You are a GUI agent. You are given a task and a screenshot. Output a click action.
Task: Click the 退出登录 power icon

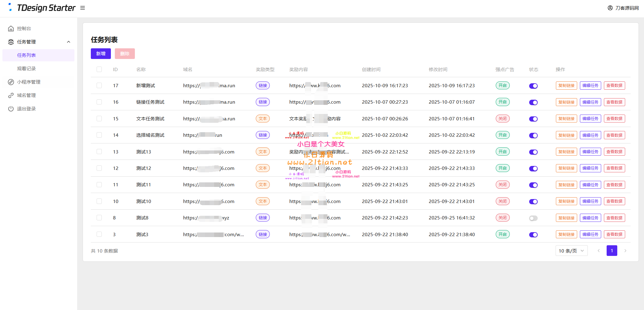(11, 109)
